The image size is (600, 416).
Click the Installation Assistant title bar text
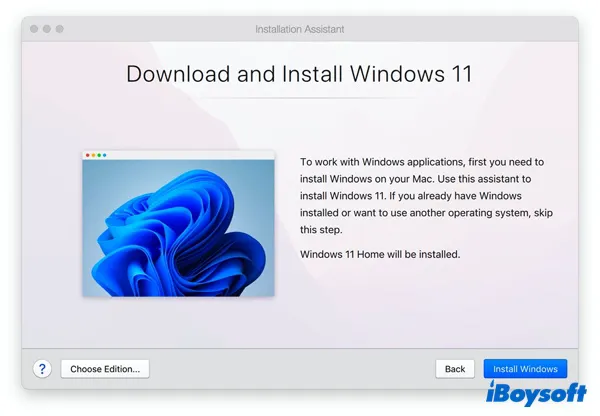tap(299, 29)
